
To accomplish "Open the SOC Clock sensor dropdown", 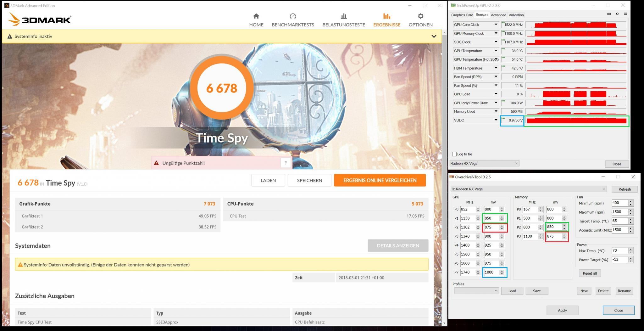I will [x=496, y=42].
